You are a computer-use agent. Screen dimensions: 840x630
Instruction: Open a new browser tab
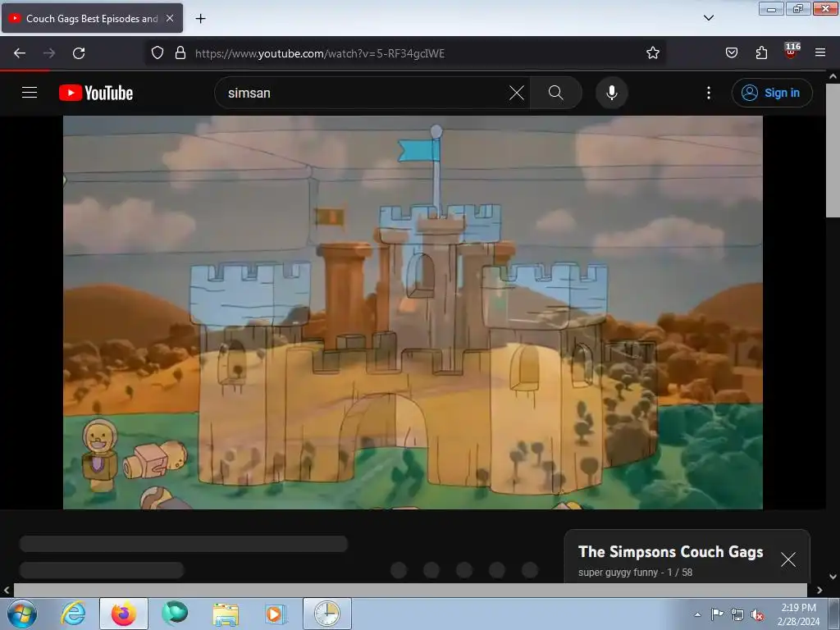(200, 19)
